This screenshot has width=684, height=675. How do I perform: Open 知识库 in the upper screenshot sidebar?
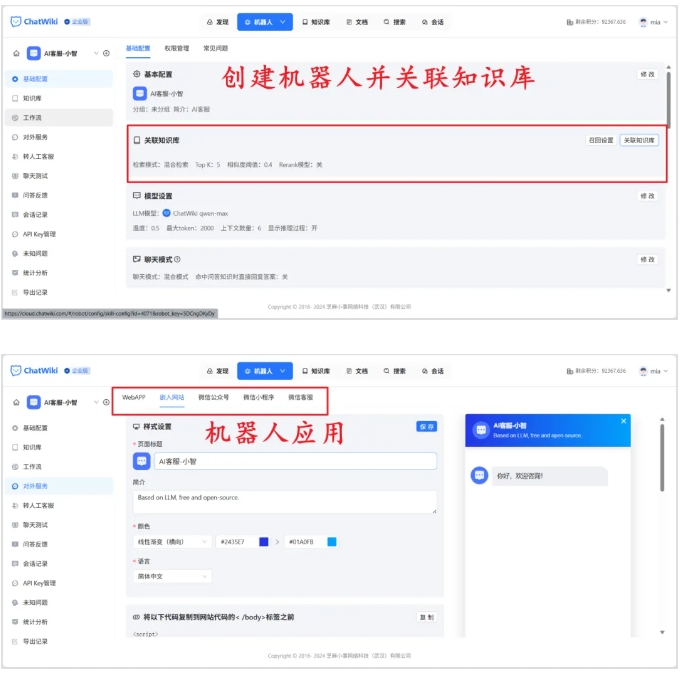tap(59, 98)
